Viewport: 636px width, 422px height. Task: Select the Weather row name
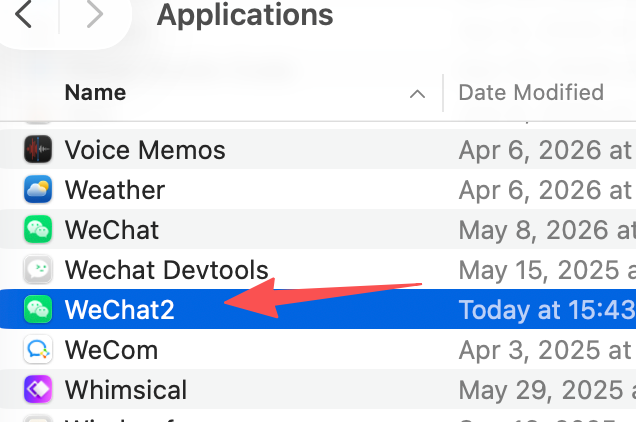click(x=115, y=189)
